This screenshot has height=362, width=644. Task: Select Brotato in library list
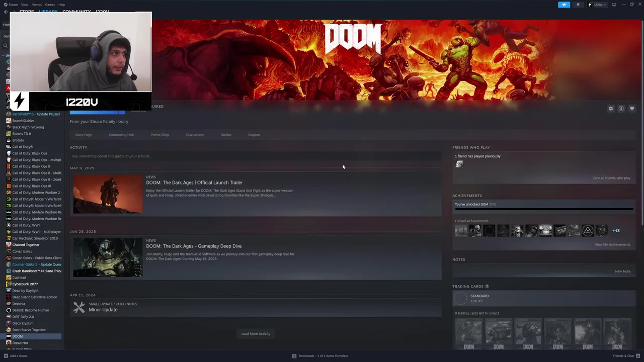click(33, 140)
